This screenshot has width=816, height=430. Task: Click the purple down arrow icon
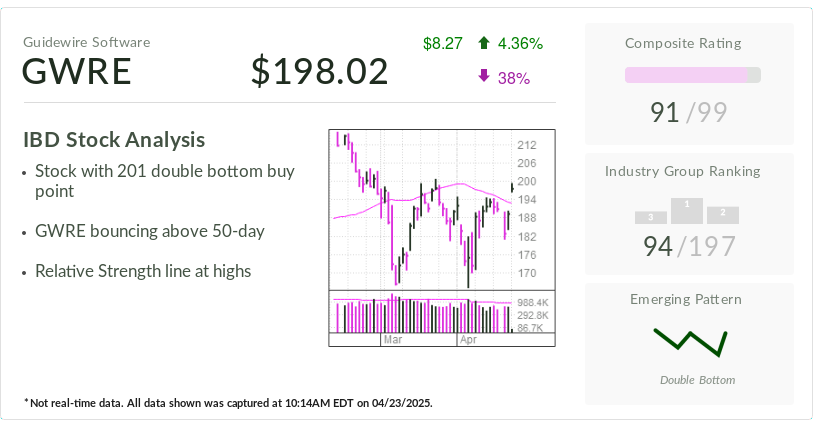[x=484, y=77]
